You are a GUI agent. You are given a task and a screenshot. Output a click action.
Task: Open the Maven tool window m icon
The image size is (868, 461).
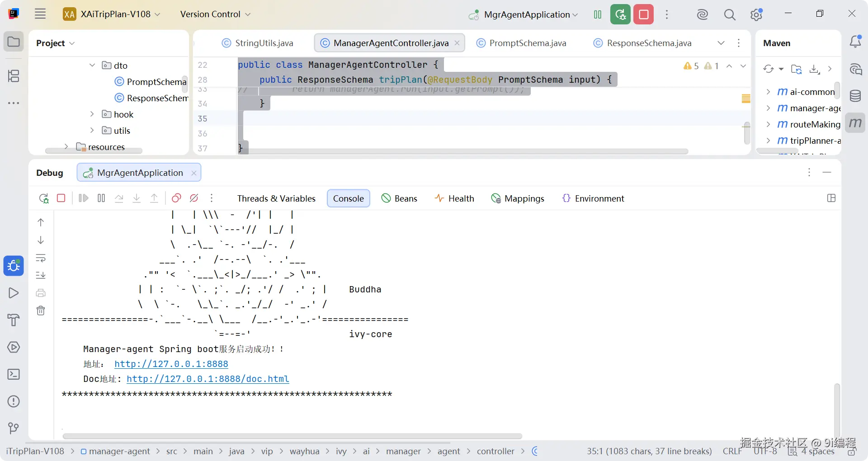pyautogui.click(x=855, y=123)
